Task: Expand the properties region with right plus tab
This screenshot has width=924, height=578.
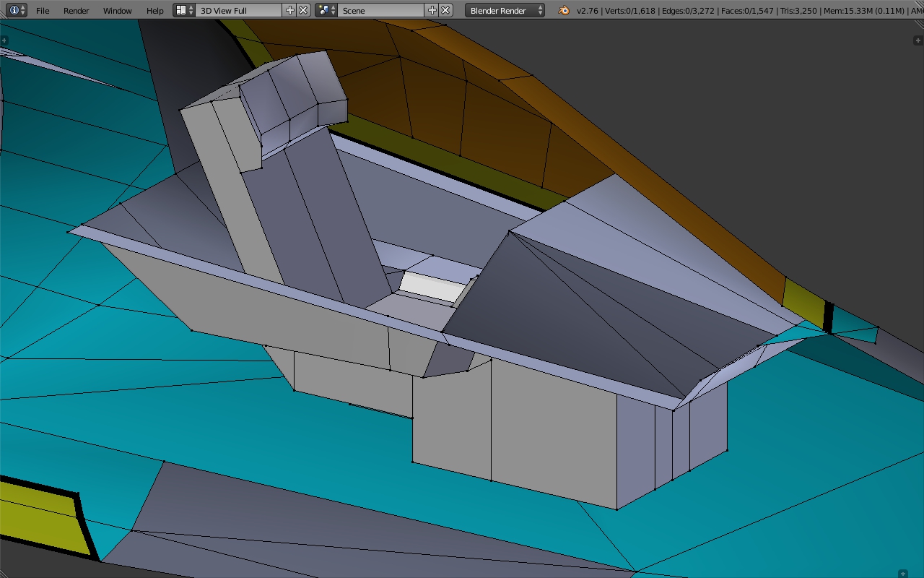Action: (x=918, y=40)
